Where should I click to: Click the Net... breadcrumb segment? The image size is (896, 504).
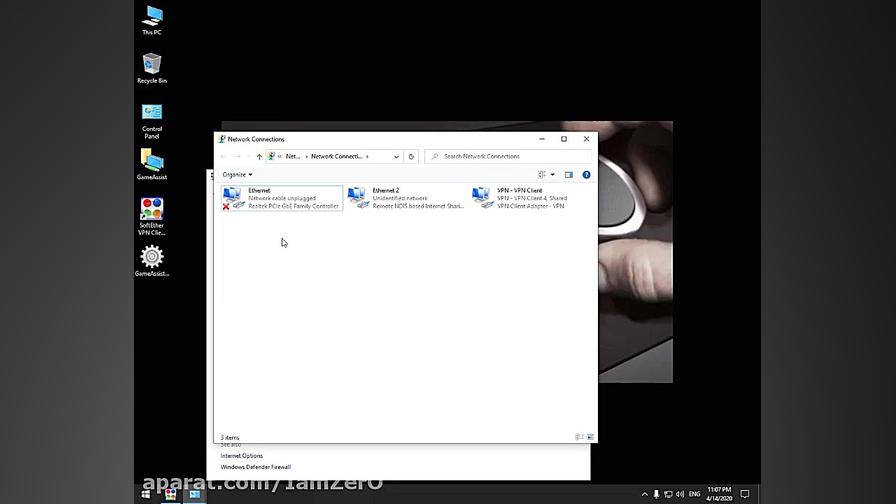[293, 157]
